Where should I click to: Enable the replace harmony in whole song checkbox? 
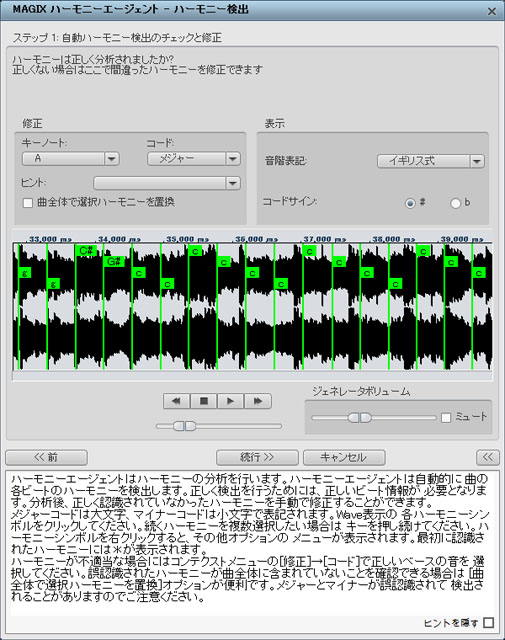coord(28,202)
